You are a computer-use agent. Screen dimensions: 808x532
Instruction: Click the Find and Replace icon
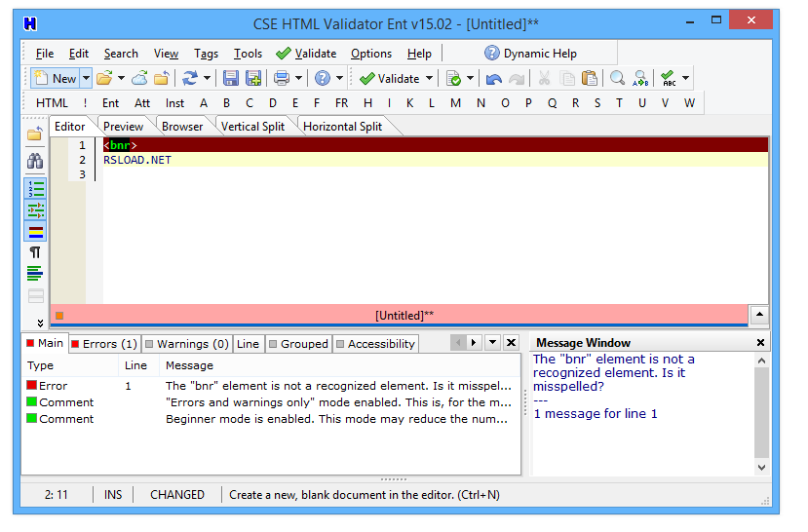point(640,79)
